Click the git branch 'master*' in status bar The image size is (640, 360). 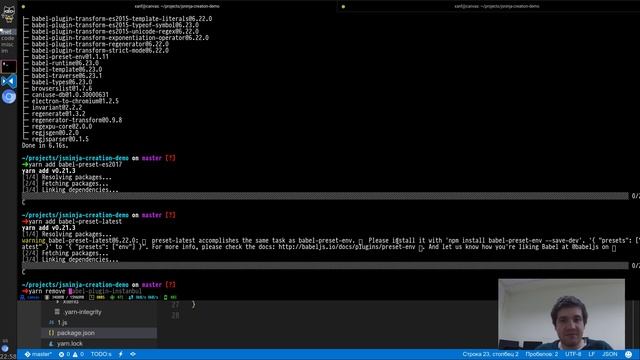click(x=38, y=354)
